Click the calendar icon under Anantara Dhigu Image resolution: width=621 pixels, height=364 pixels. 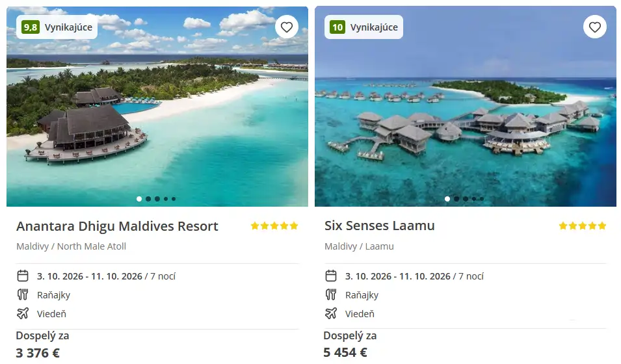pos(23,276)
